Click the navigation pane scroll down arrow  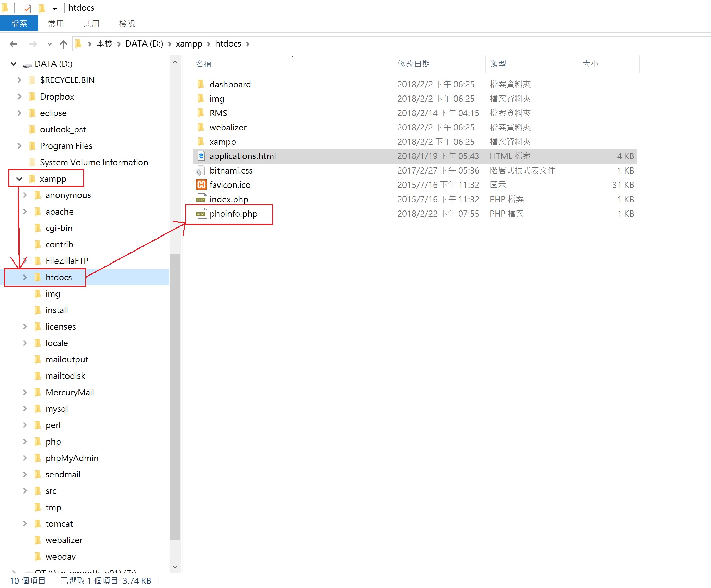[175, 567]
